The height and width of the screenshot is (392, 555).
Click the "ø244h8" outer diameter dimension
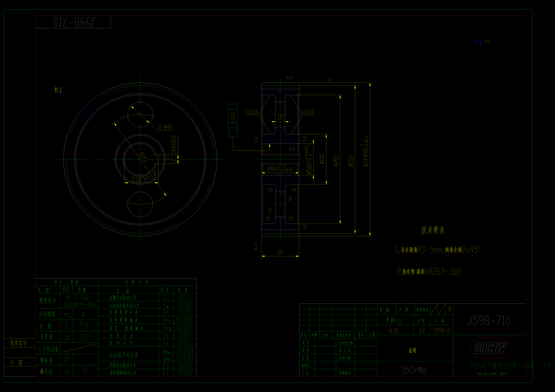click(x=366, y=151)
